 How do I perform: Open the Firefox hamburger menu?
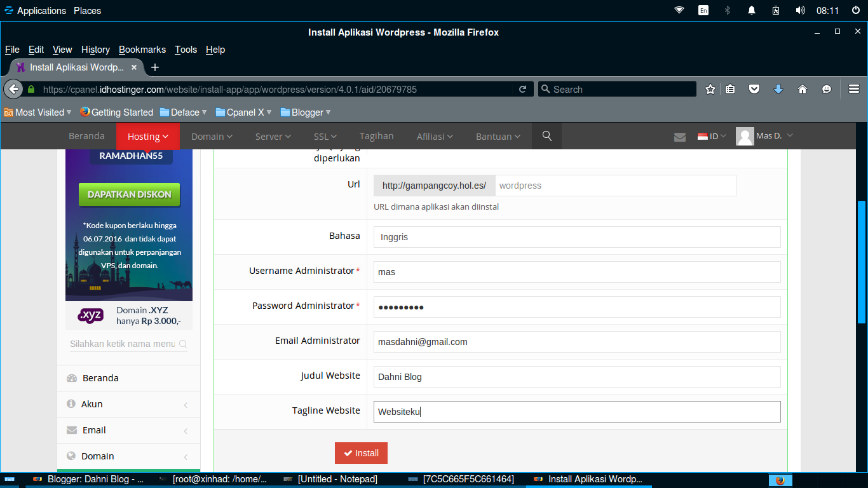854,90
